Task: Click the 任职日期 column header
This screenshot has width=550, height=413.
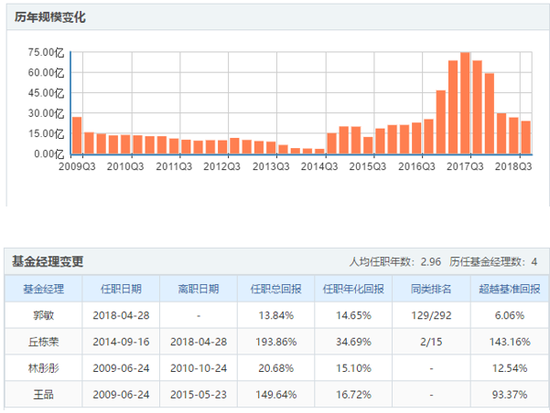Action: pyautogui.click(x=121, y=289)
